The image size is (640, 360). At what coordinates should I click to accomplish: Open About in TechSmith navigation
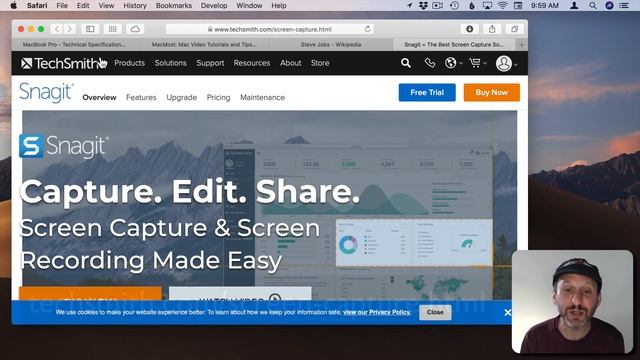291,63
